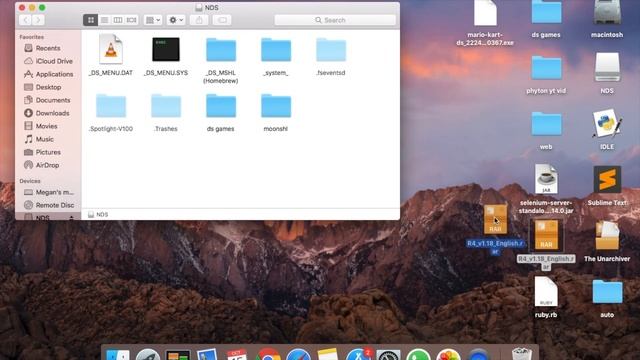Select the web folder on desktop

point(546,130)
